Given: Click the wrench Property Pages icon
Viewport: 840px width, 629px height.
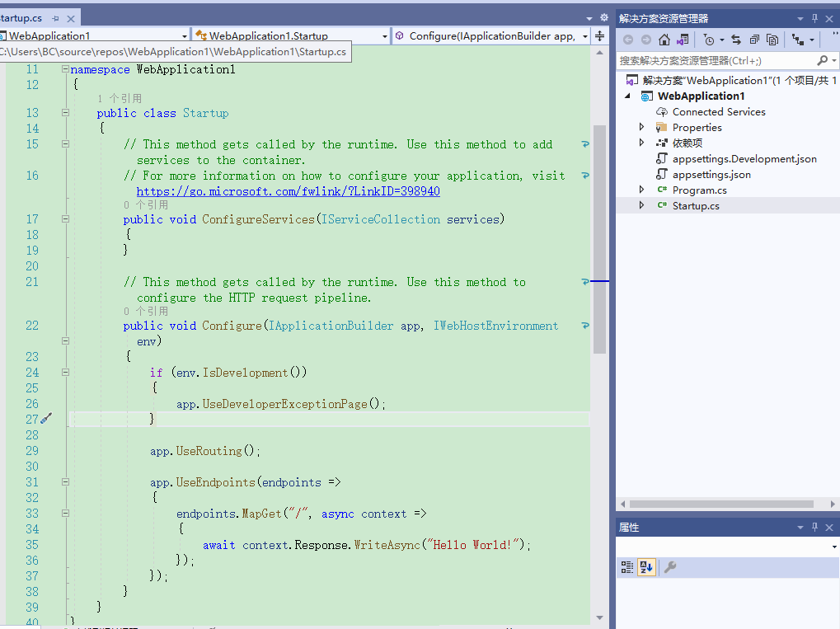Looking at the screenshot, I should point(669,567).
